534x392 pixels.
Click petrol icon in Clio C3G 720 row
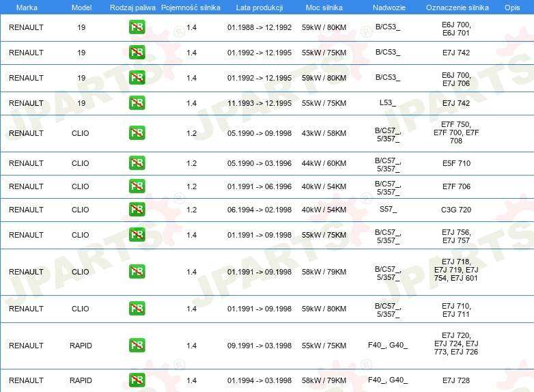[137, 210]
